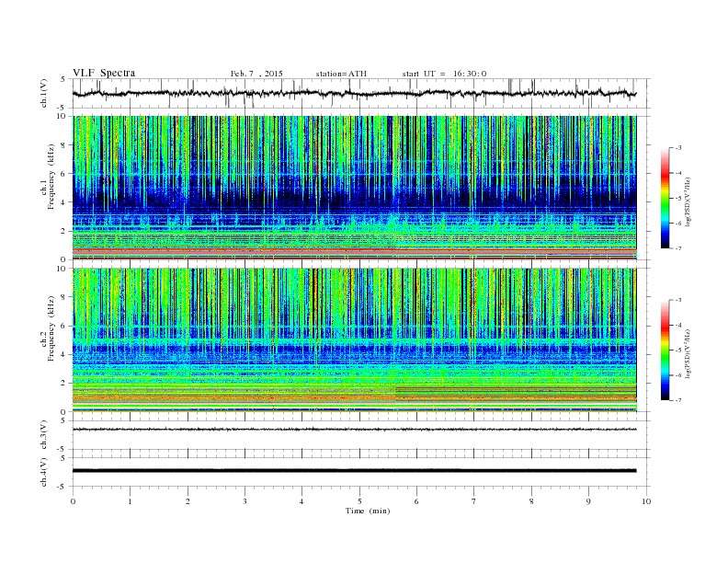Image resolution: width=728 pixels, height=563 pixels.
Task: Click the time axis tick label "7"
Action: tap(474, 501)
